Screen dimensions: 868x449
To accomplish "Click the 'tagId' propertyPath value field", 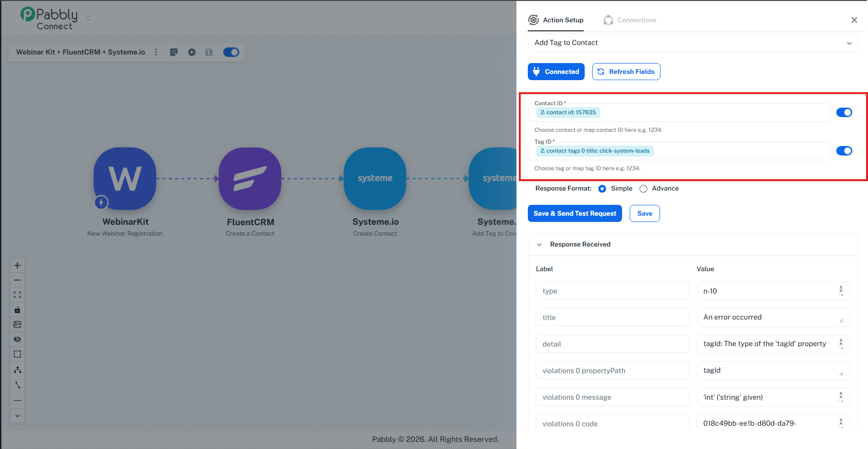I will click(x=773, y=371).
